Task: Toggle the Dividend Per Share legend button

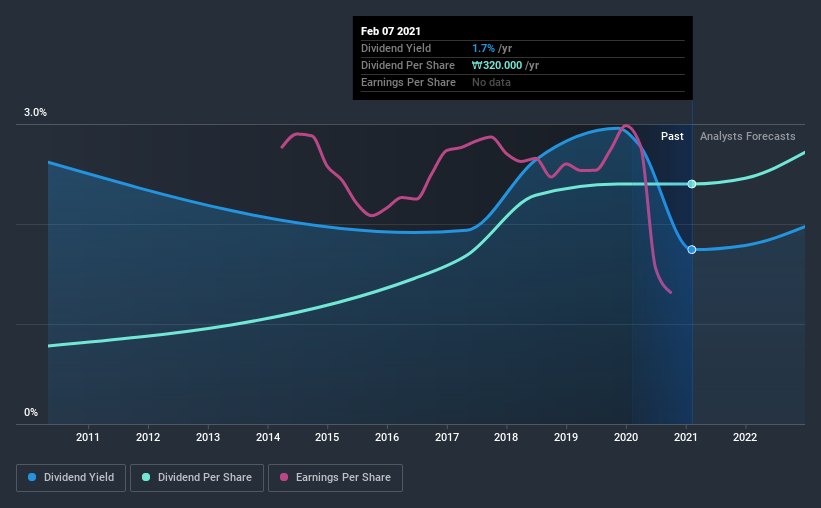Action: click(x=197, y=478)
